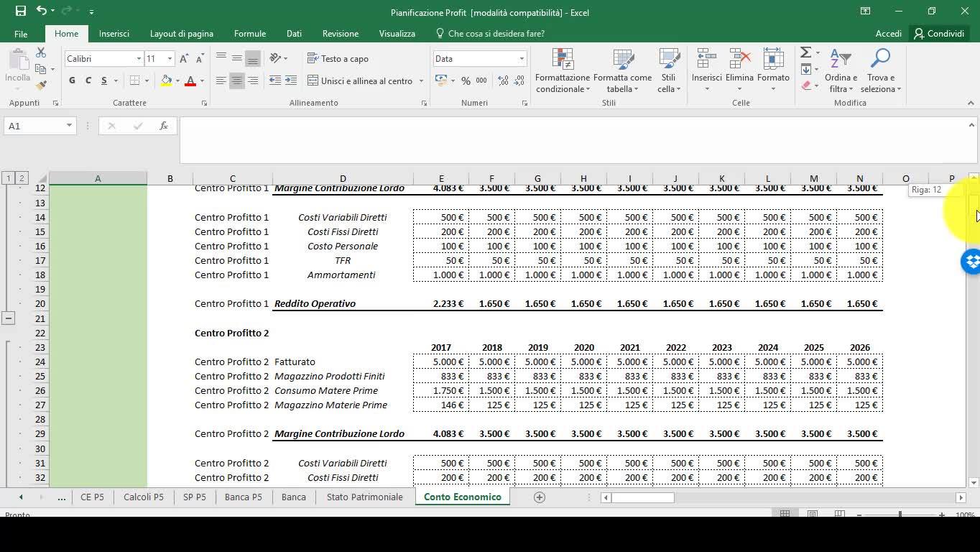
Task: Click Che cosa si desidera fare box
Action: pyautogui.click(x=491, y=34)
